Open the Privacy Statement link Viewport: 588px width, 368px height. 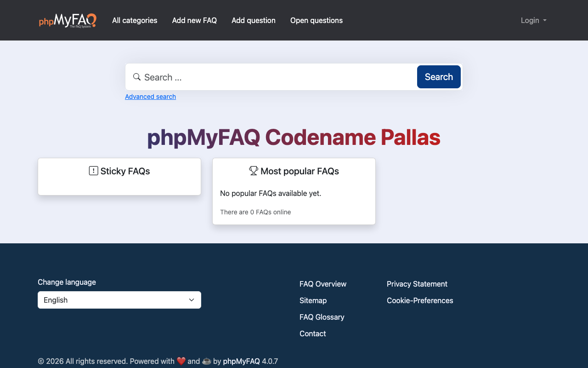click(417, 284)
